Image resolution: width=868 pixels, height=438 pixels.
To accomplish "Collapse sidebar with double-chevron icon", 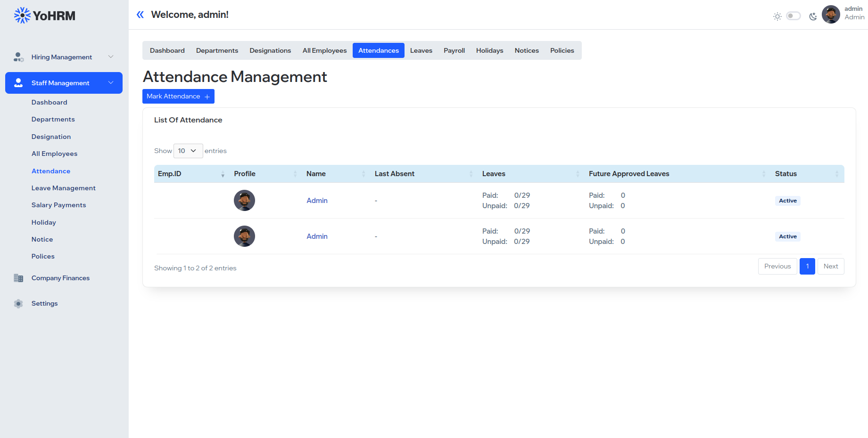I will [140, 15].
